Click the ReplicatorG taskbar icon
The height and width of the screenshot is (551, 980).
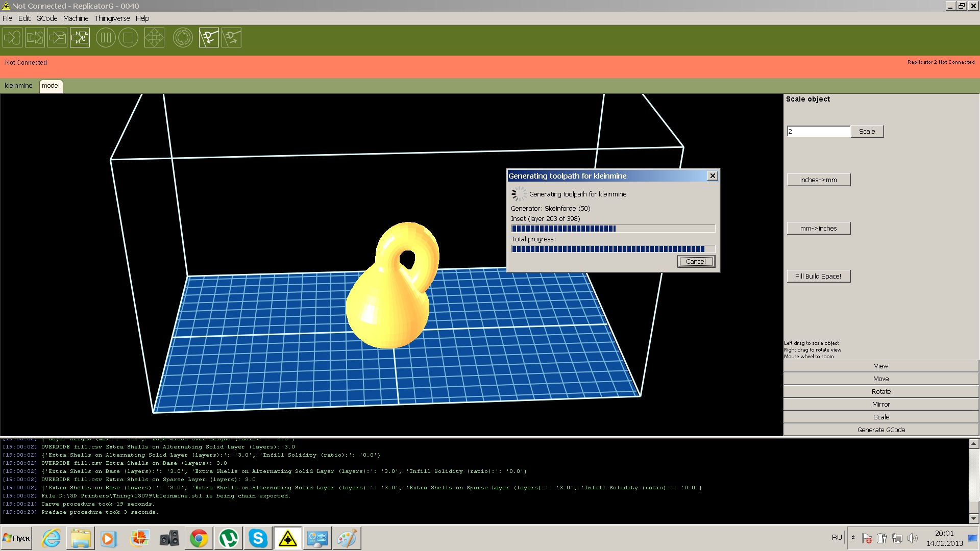click(287, 538)
